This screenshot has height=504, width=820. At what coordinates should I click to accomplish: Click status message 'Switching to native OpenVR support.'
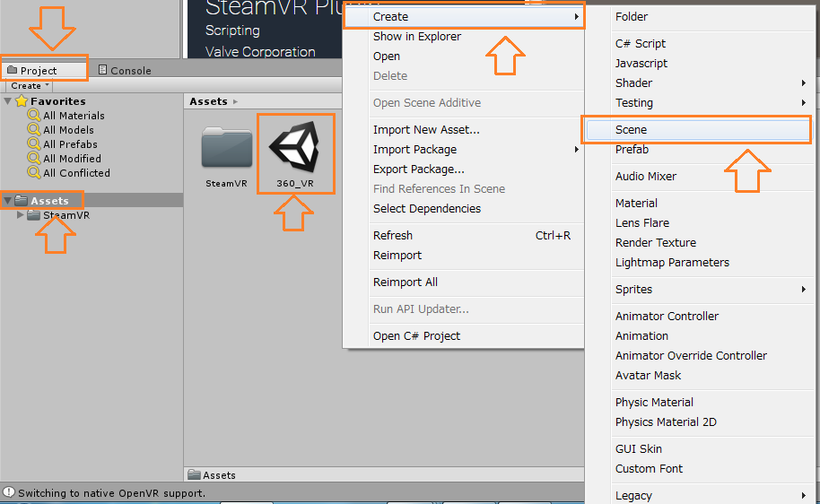point(111,493)
